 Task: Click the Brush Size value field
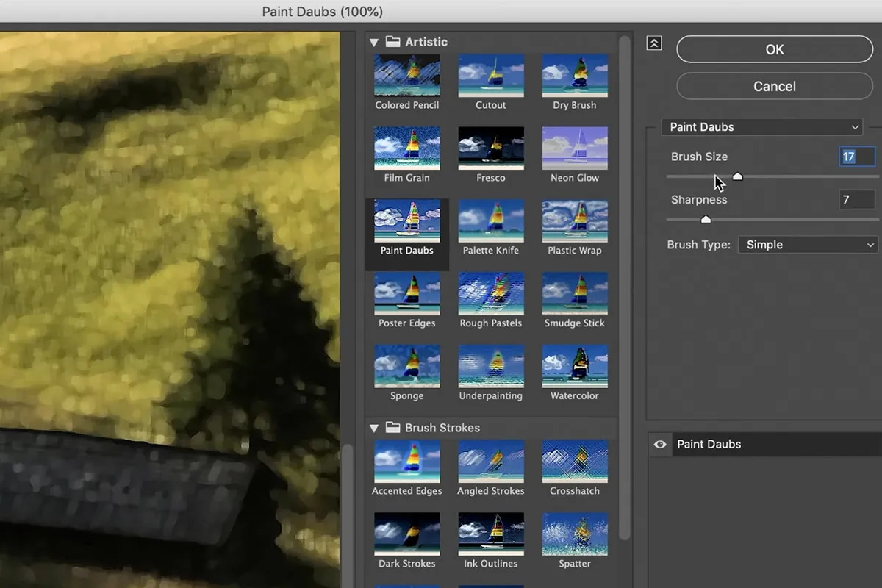857,157
